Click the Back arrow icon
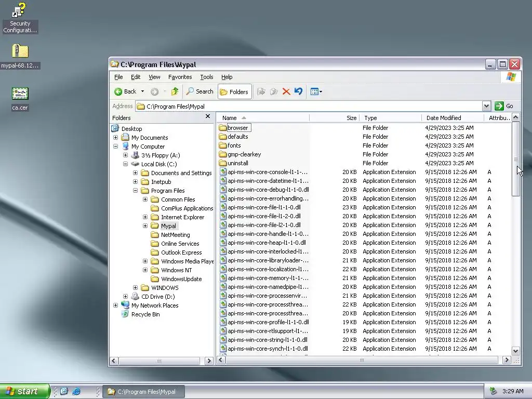Viewport: 532px width, 399px height. coord(118,91)
